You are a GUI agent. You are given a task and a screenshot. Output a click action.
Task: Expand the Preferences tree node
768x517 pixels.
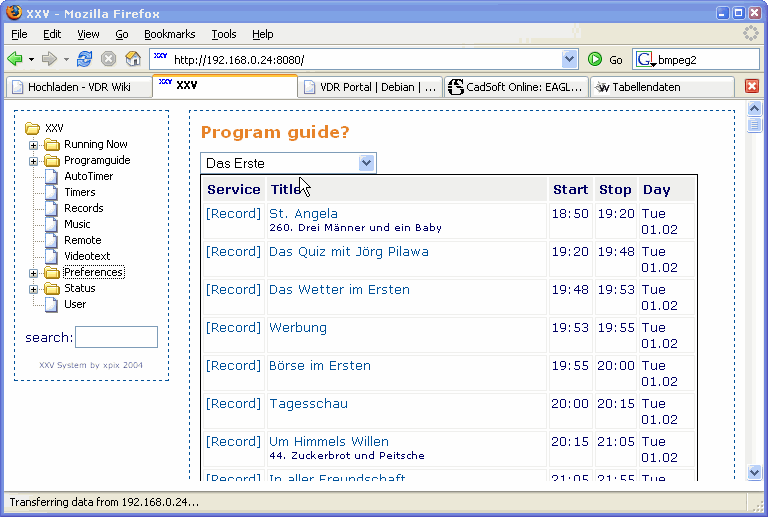[x=33, y=273]
